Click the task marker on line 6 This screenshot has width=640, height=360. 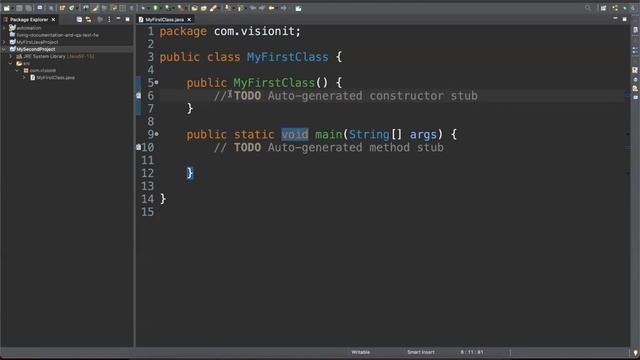[x=138, y=96]
